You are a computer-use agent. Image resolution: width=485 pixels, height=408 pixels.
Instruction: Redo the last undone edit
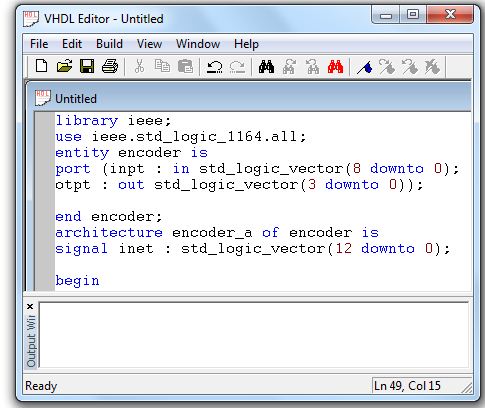pyautogui.click(x=237, y=67)
